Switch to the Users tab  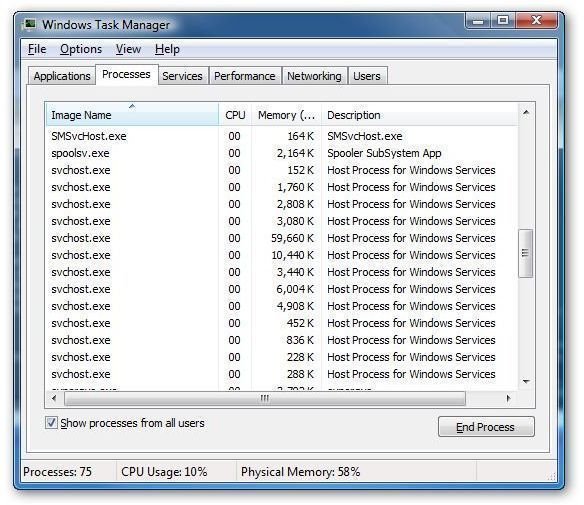[367, 76]
